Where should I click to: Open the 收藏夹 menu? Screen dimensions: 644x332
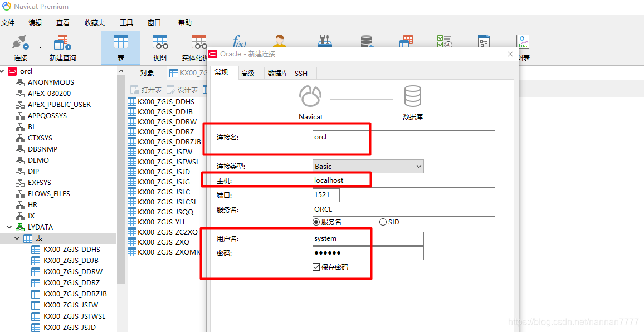[95, 23]
